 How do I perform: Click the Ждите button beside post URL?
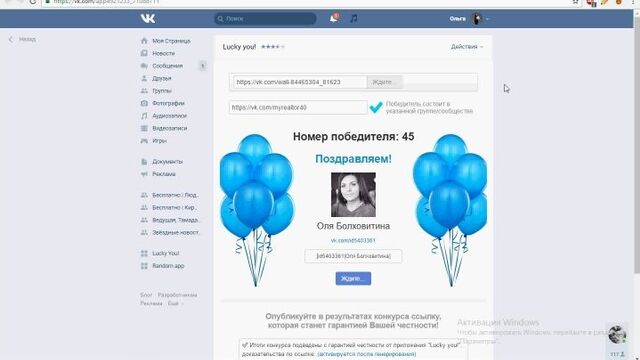pyautogui.click(x=384, y=82)
